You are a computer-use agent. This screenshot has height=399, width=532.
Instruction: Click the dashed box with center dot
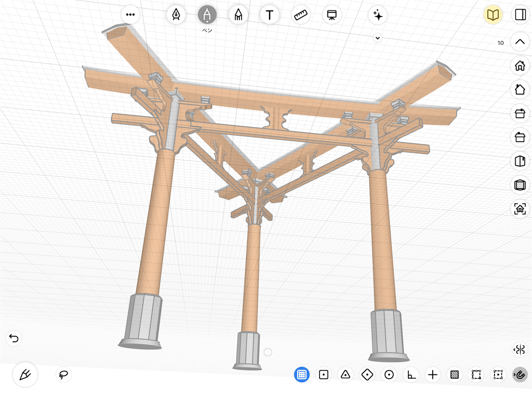[498, 375]
